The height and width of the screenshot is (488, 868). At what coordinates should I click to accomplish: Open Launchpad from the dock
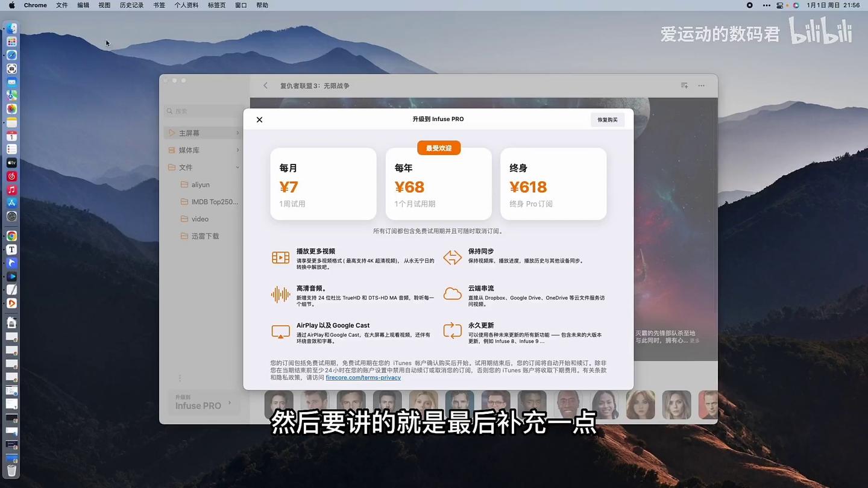pos(11,42)
